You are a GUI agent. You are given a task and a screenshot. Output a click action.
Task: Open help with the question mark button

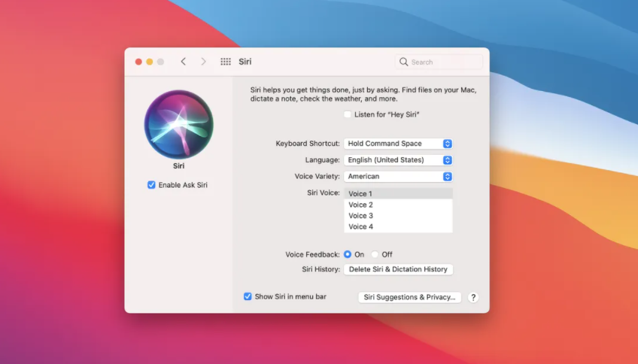coord(472,297)
